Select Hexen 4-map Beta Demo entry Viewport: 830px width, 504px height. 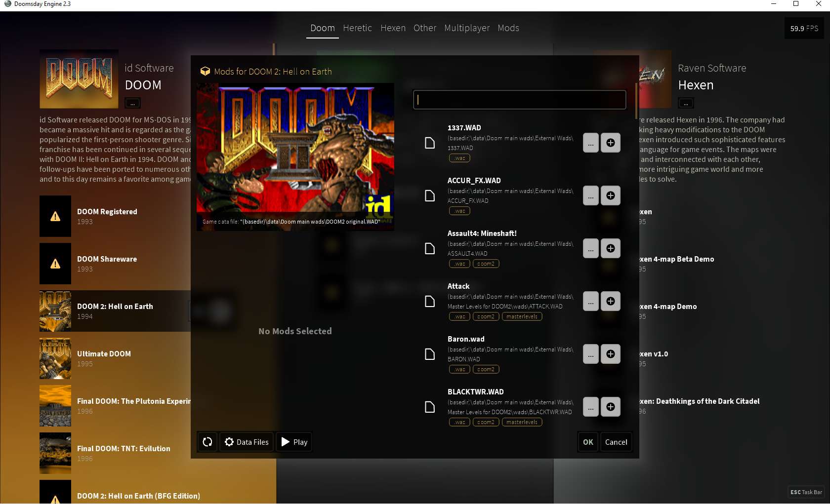(x=677, y=264)
